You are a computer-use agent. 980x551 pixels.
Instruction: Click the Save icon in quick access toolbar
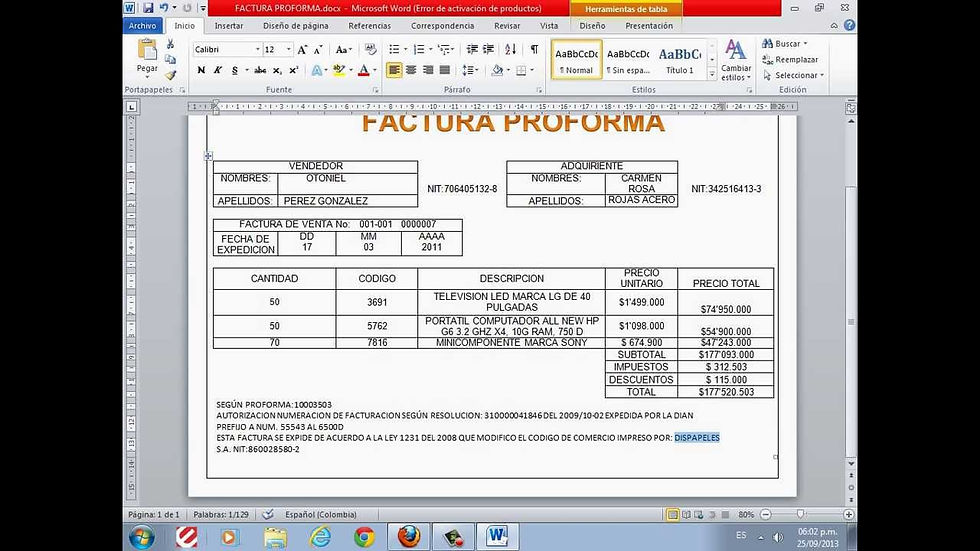(x=148, y=8)
